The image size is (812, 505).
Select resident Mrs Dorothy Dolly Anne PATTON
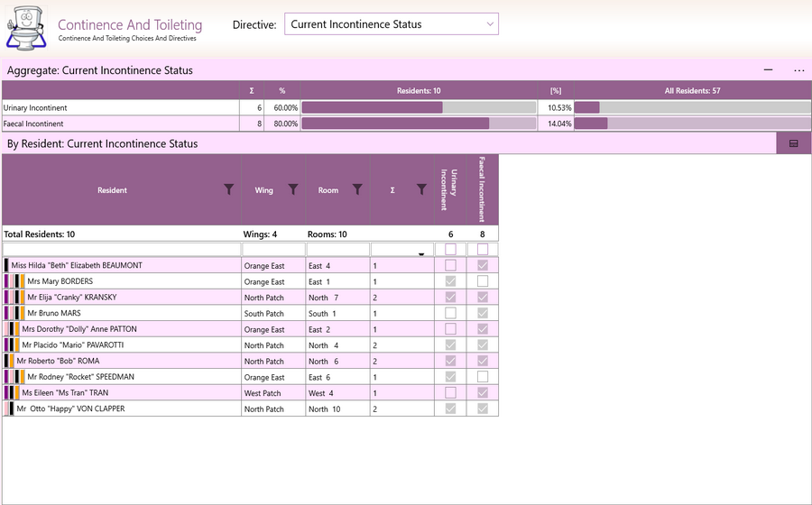coord(79,329)
